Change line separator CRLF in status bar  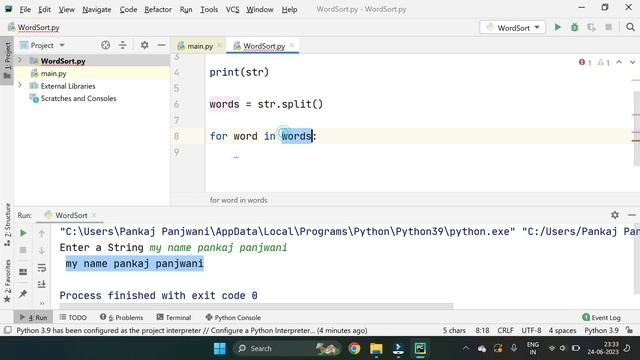coord(505,330)
